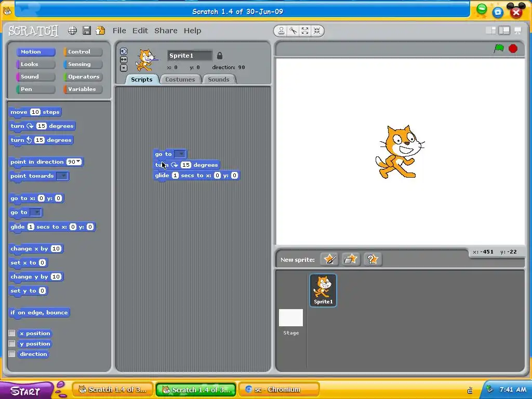Click the set x to 0 block
The width and height of the screenshot is (532, 399).
[28, 262]
